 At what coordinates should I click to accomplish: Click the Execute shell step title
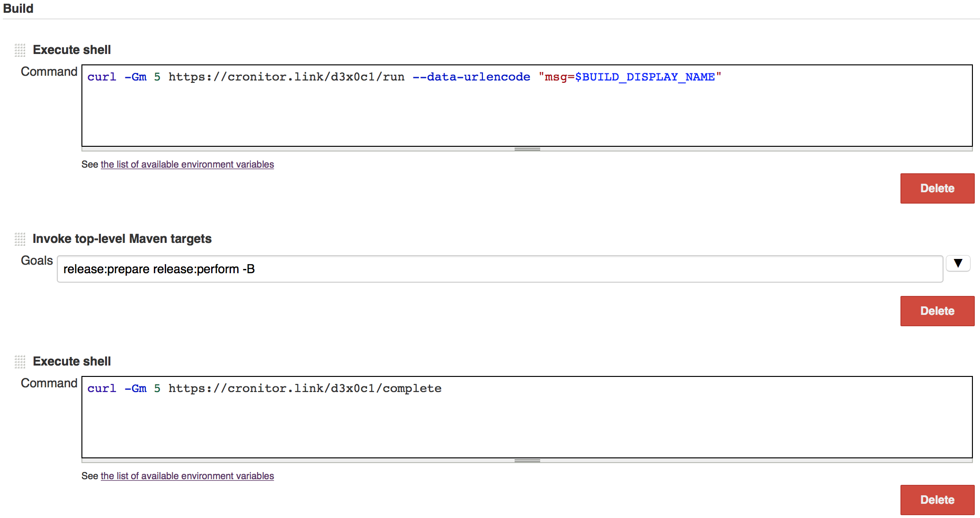[x=71, y=49]
